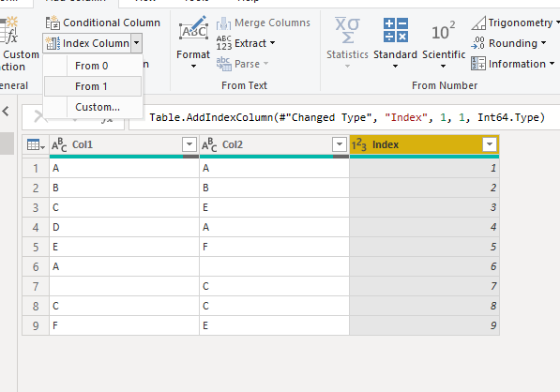The width and height of the screenshot is (560, 392).
Task: Click the Col1 cell "D" in row 4
Action: [x=124, y=227]
